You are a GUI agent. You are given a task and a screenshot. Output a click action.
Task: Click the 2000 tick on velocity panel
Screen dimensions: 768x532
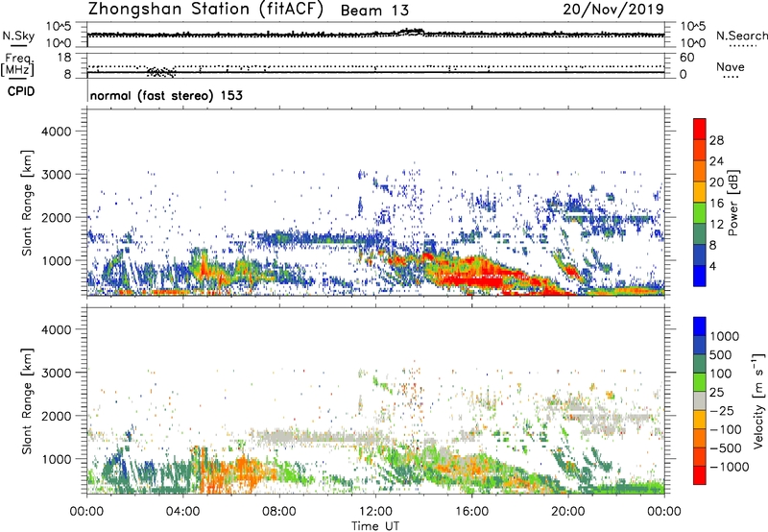(56, 416)
